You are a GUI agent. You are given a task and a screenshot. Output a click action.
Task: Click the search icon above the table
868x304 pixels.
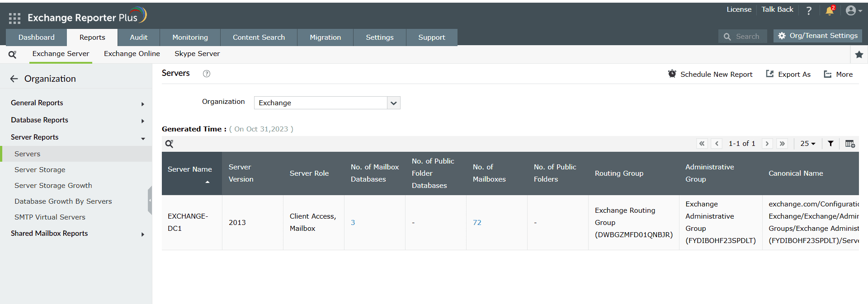169,144
